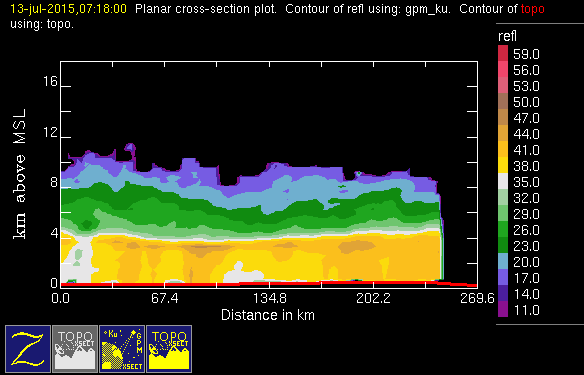Pick the 35.0 white legend swatch
Image resolution: width=584 pixels, height=375 pixels.
coord(503,181)
